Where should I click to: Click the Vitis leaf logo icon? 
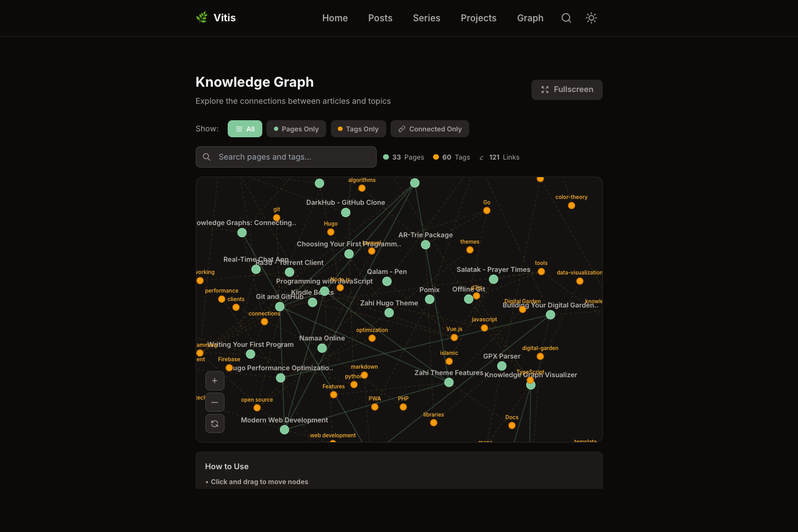point(202,18)
